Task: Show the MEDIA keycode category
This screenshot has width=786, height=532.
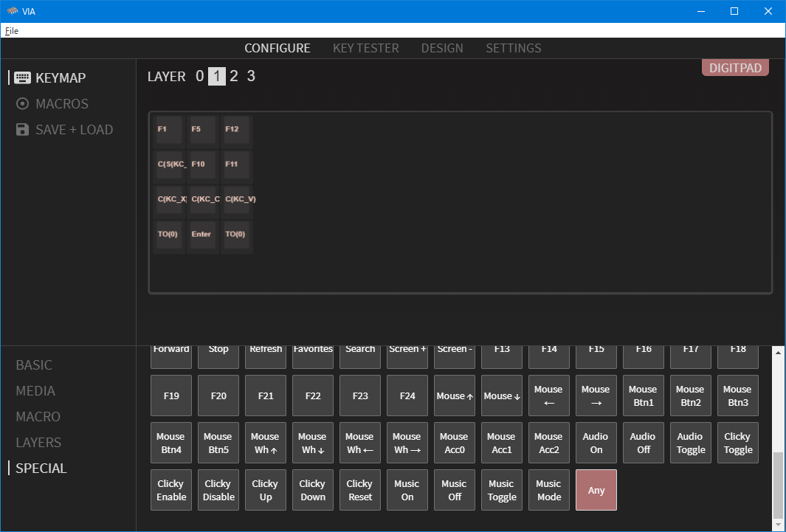Action: (35, 391)
